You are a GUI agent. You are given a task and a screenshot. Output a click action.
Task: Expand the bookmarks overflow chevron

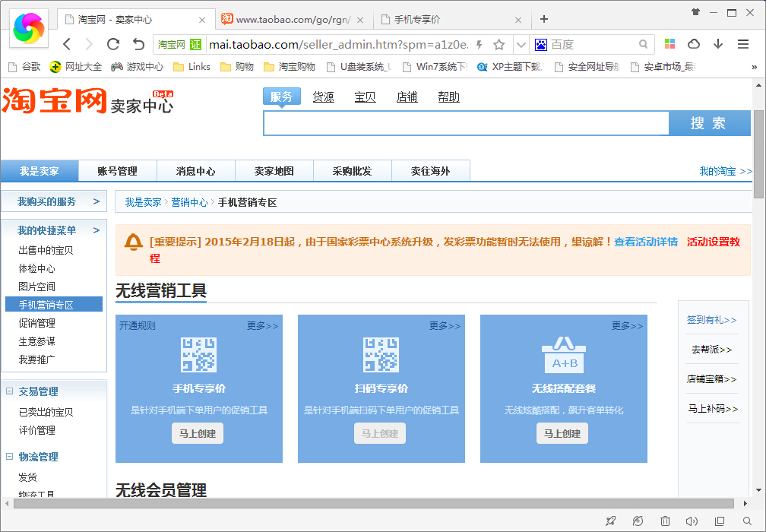[x=755, y=68]
